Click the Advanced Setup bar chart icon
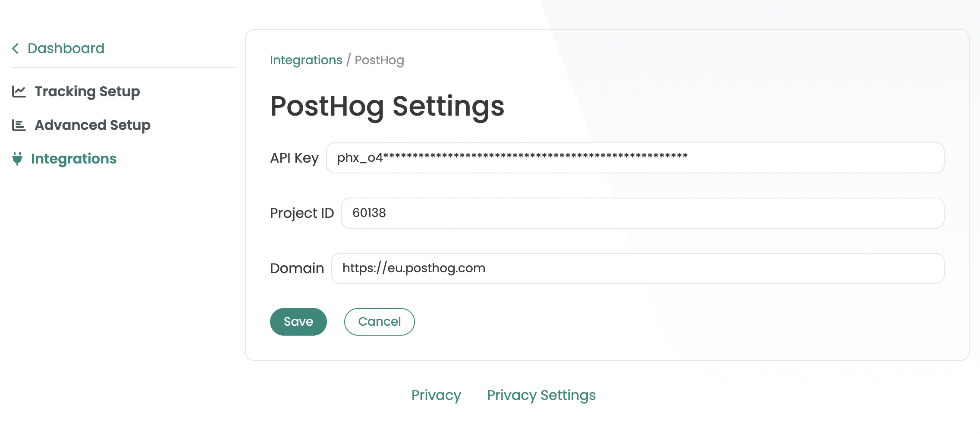Viewport: 980px width, 434px height. coord(19,125)
